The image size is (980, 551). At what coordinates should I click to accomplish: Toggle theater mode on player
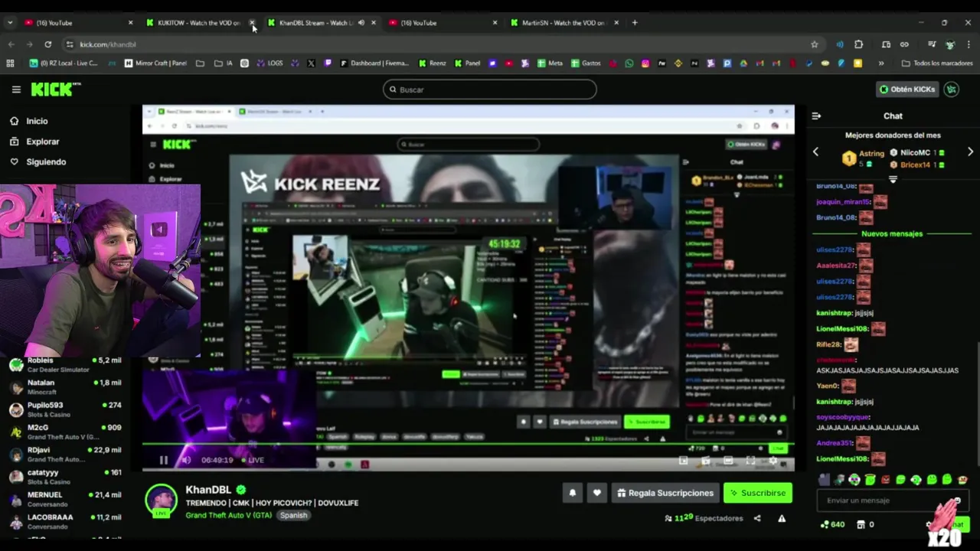728,460
